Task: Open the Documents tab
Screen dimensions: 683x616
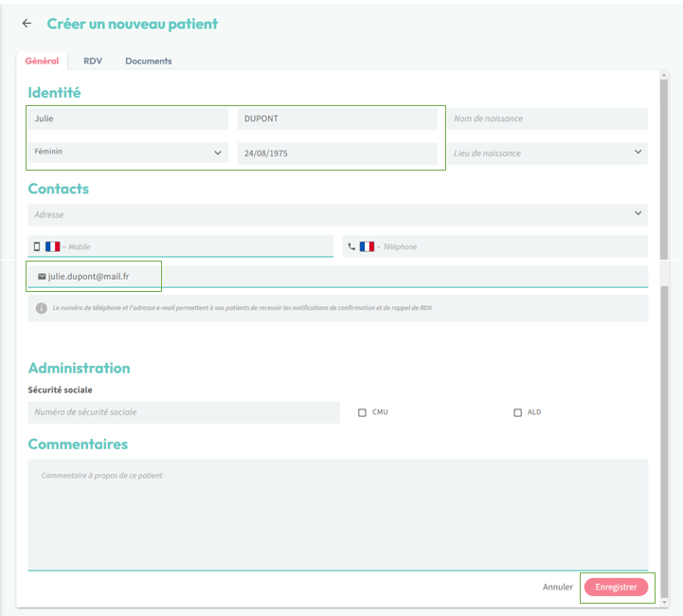Action: tap(148, 61)
